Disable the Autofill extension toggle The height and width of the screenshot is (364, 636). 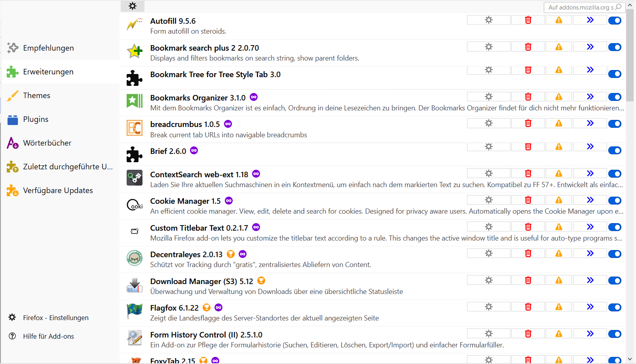pos(615,21)
